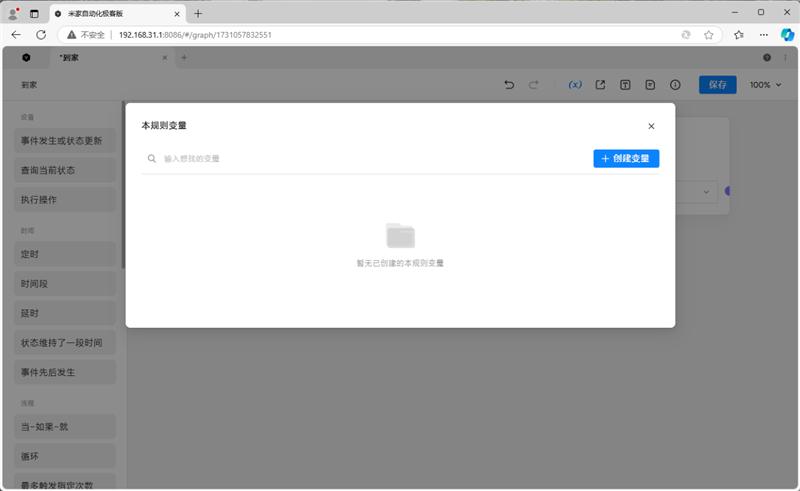Select 当-如果-就 node in sidebar

click(x=65, y=427)
